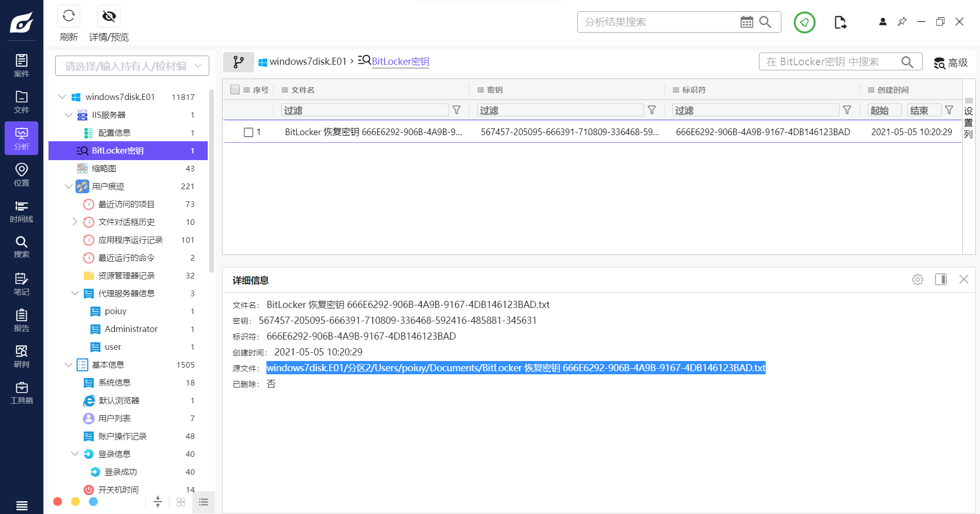This screenshot has height=514, width=980.
Task: Click the filter funnel for 创建时间 column
Action: click(949, 110)
